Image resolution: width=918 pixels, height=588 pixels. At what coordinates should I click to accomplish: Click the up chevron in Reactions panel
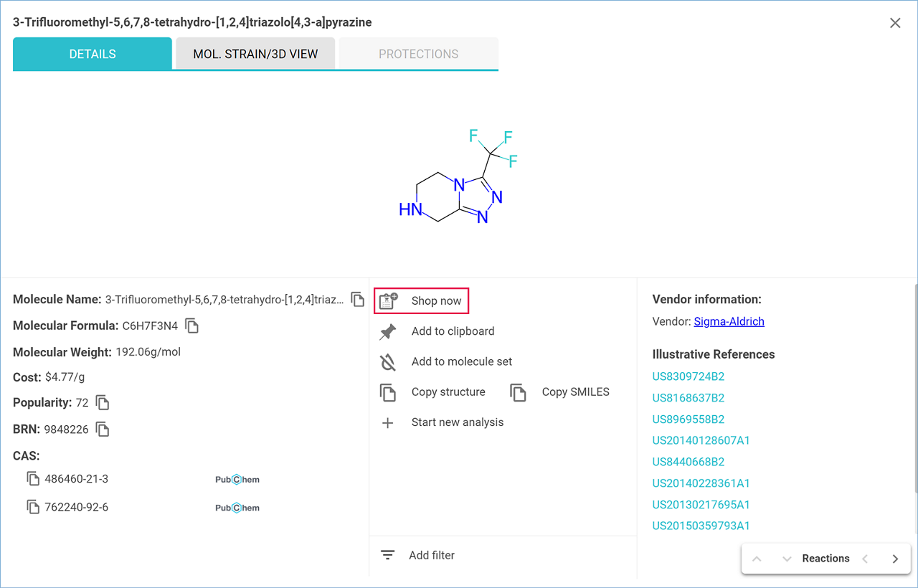tap(757, 559)
